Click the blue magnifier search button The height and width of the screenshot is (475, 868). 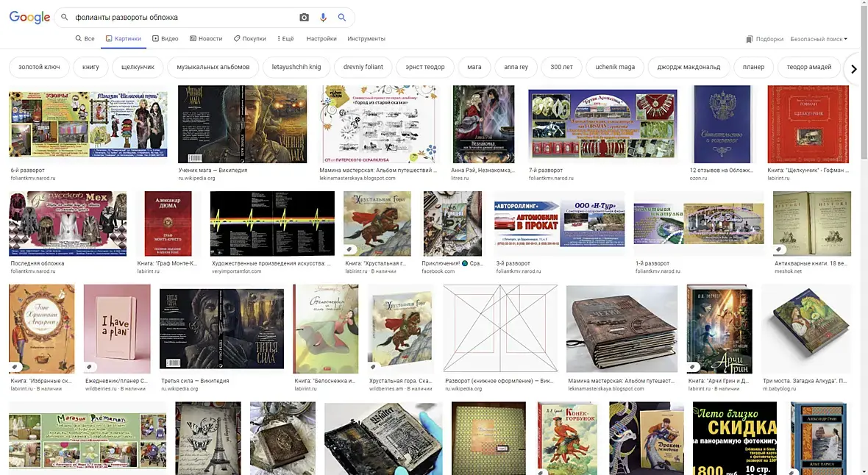tap(342, 17)
